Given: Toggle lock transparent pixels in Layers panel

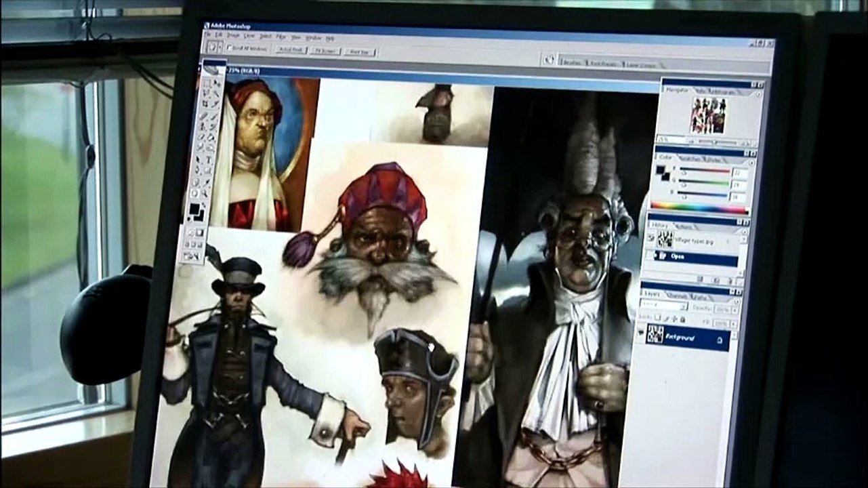Looking at the screenshot, I should [657, 319].
